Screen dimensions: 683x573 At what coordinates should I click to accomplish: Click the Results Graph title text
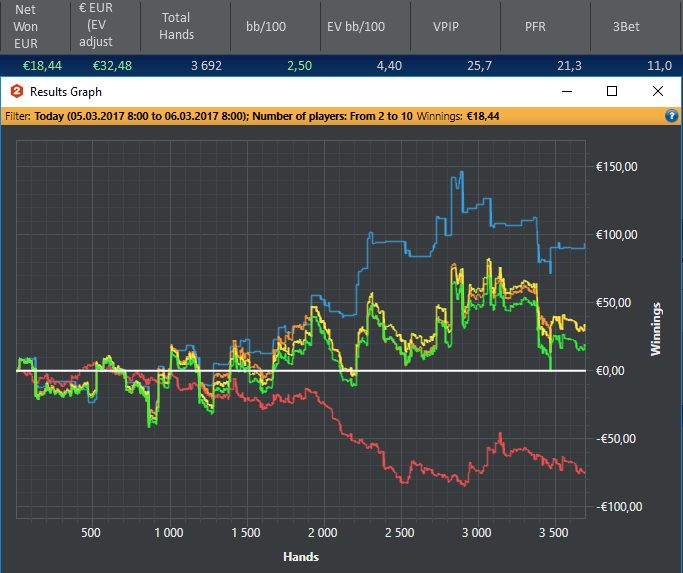[x=66, y=92]
